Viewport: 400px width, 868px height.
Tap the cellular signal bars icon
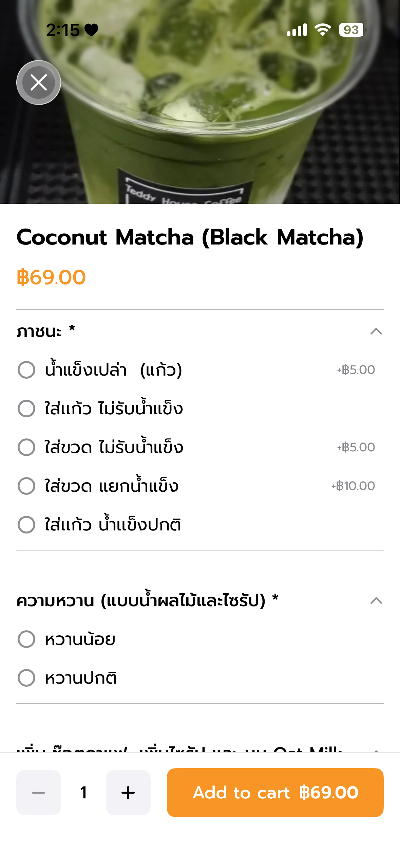pos(297,30)
